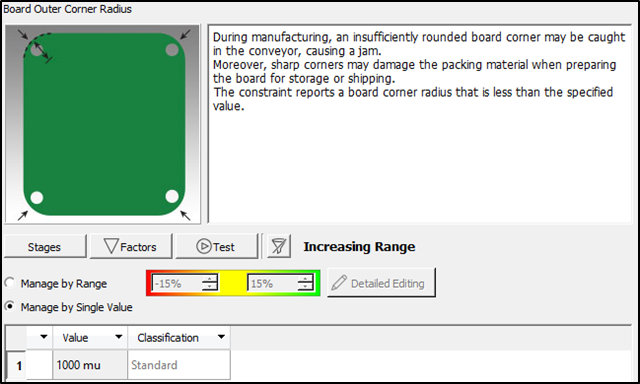
Task: Increase the -15% lower range stepper
Action: coord(210,279)
